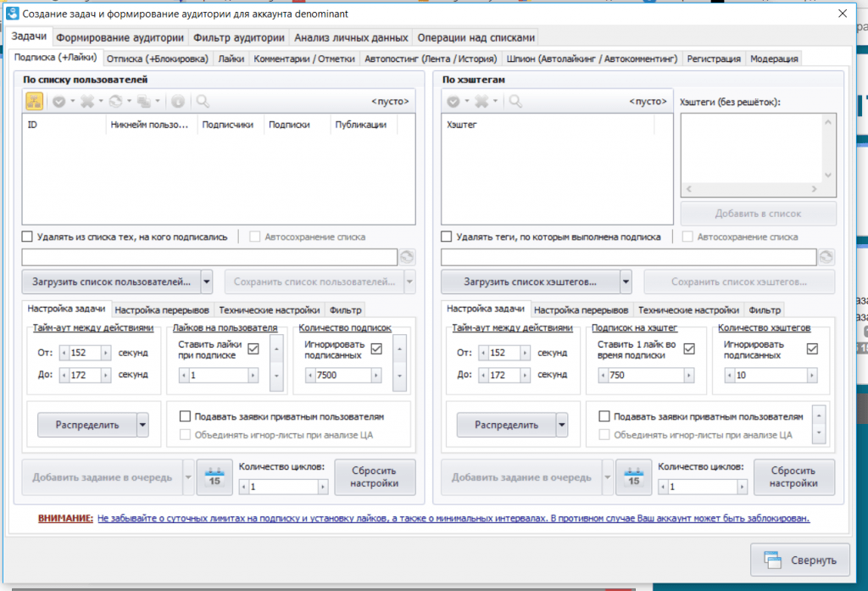Open the dropdown arrow beside 'Загрузить список хэштегов'
This screenshot has height=591, width=868.
626,281
